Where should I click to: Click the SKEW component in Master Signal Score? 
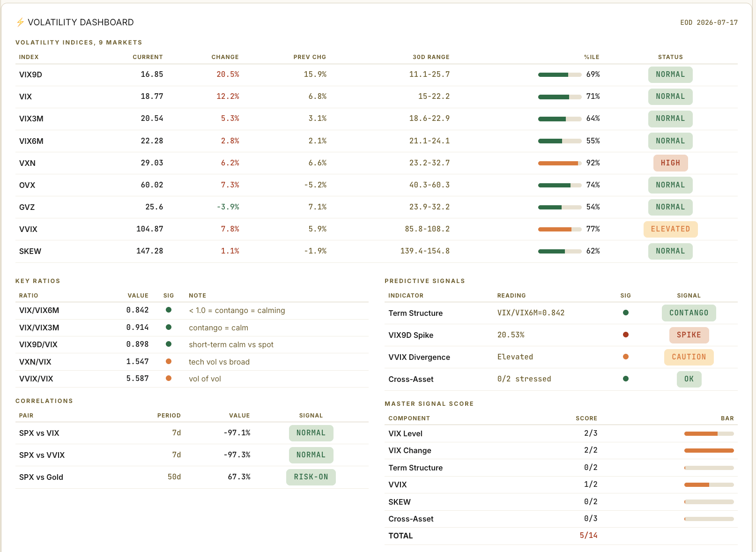click(400, 502)
